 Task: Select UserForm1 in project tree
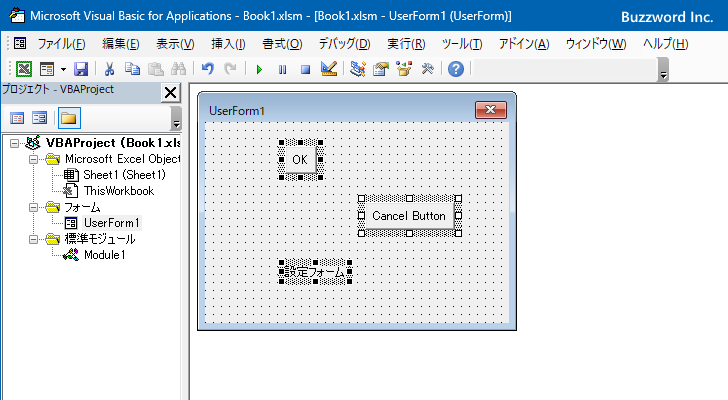111,223
